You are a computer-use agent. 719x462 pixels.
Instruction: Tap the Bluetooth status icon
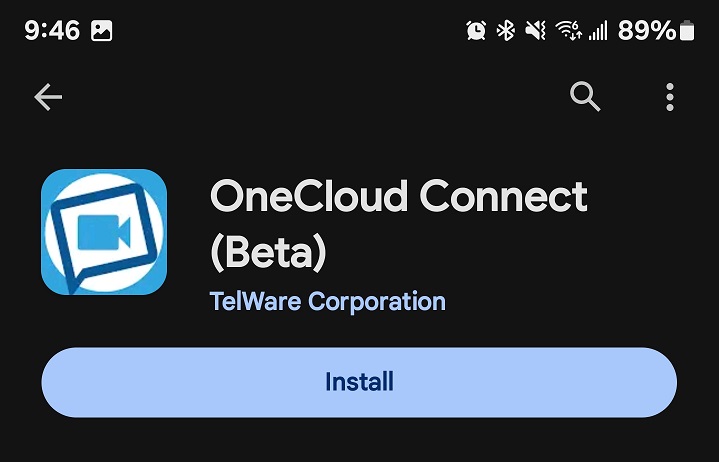point(506,31)
